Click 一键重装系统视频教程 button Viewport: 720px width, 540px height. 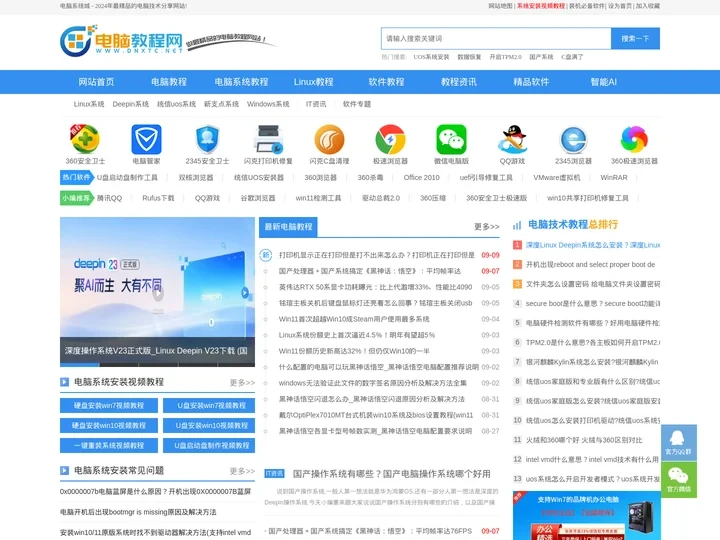coord(109,445)
